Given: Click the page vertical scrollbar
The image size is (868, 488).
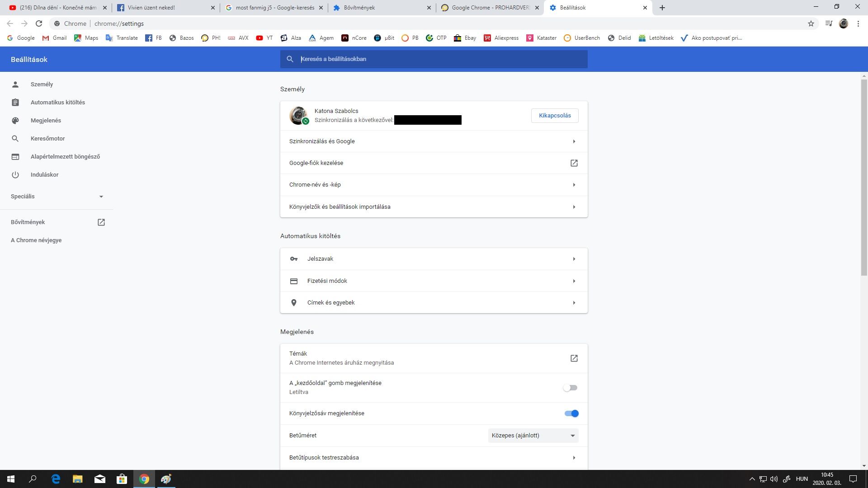Looking at the screenshot, I should pyautogui.click(x=864, y=181).
